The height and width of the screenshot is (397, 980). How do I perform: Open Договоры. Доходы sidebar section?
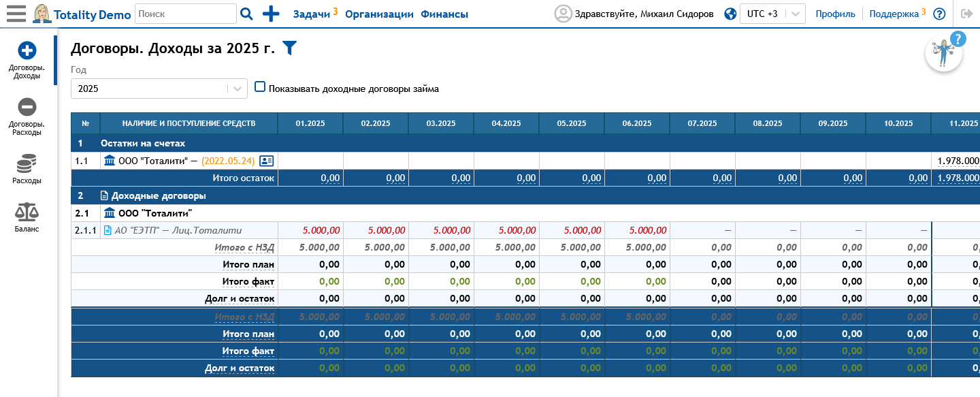[27, 61]
